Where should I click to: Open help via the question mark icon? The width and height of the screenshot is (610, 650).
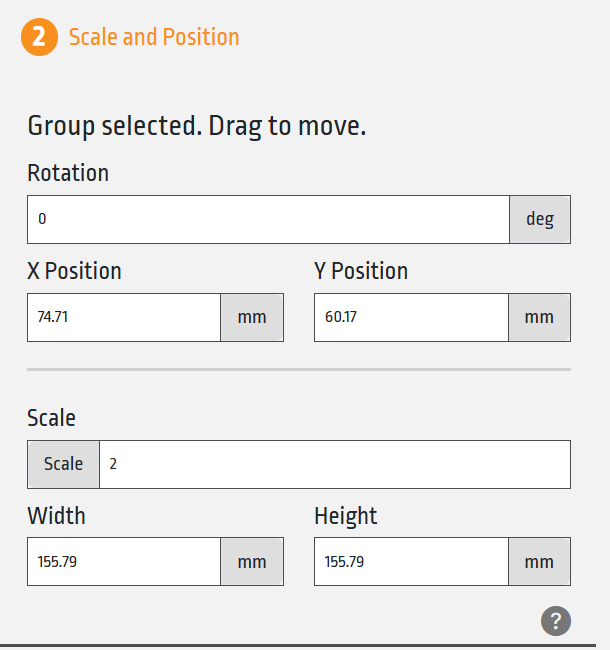click(x=556, y=621)
